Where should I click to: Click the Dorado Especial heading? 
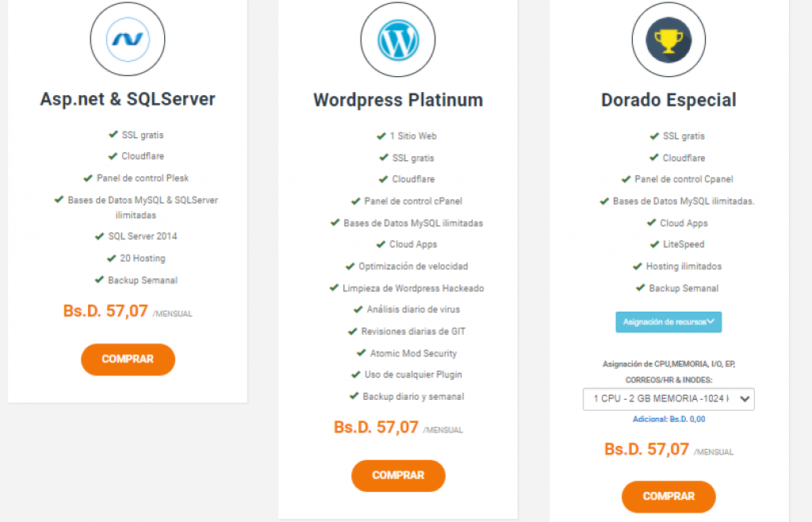click(x=668, y=100)
